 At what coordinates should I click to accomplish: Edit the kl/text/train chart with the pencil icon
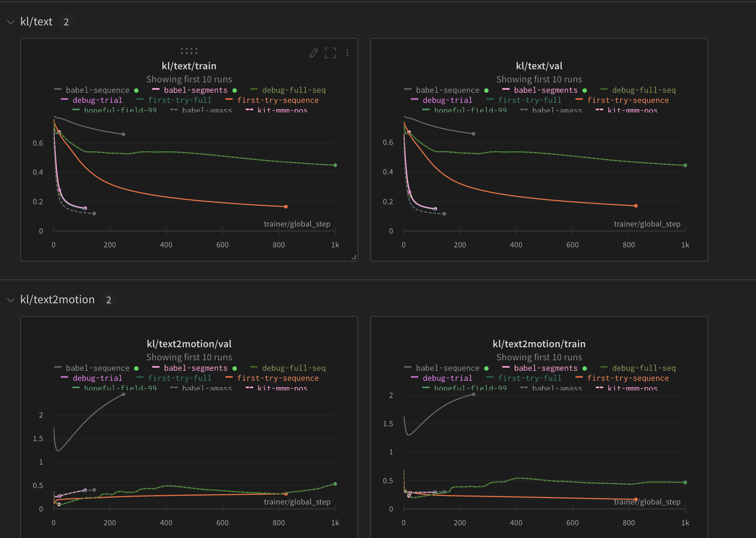pyautogui.click(x=313, y=53)
